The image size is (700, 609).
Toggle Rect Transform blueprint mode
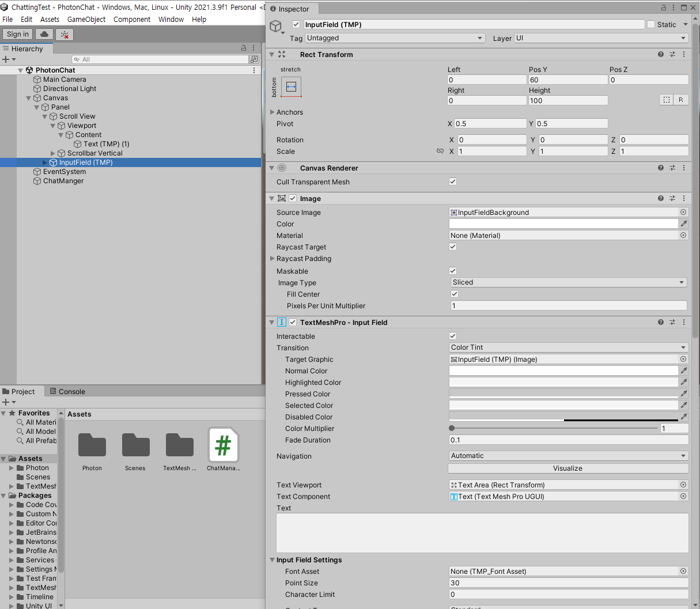667,100
